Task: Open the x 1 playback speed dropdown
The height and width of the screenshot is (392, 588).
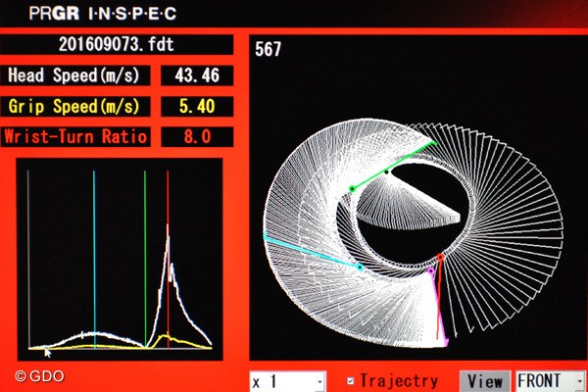Action: tap(287, 380)
